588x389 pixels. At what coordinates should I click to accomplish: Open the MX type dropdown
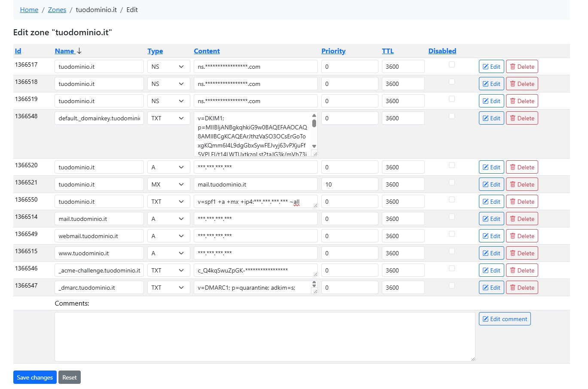[168, 184]
